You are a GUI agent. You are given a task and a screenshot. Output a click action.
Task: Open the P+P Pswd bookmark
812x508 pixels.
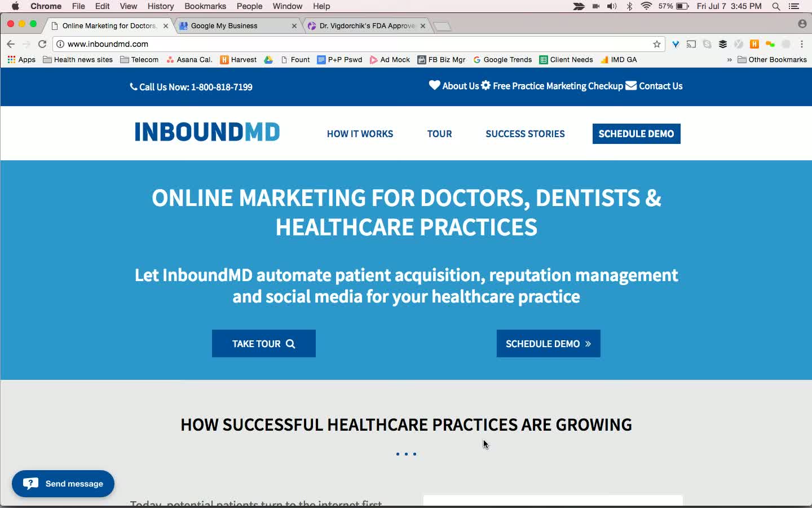(x=339, y=60)
